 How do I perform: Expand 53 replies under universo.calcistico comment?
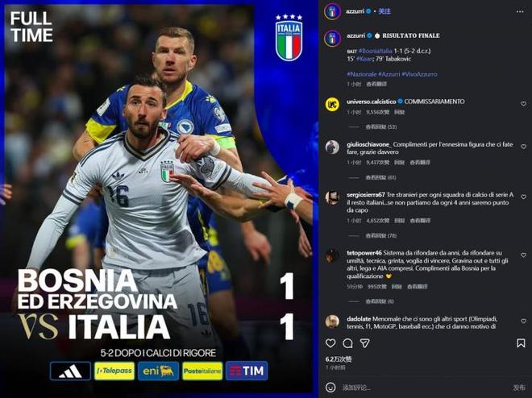[381, 126]
